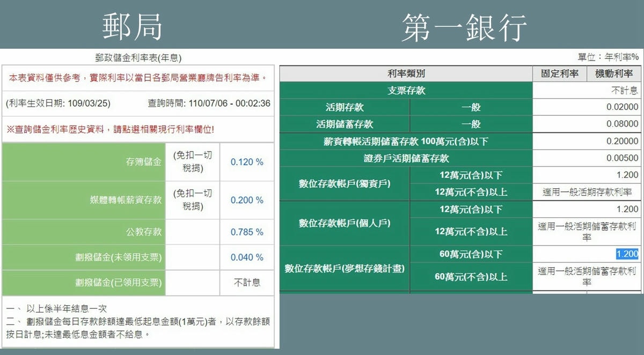
Task: Click the 薪資轉帳活期儲蓄存款 100萬元(含)以下 row
Action: 406,142
